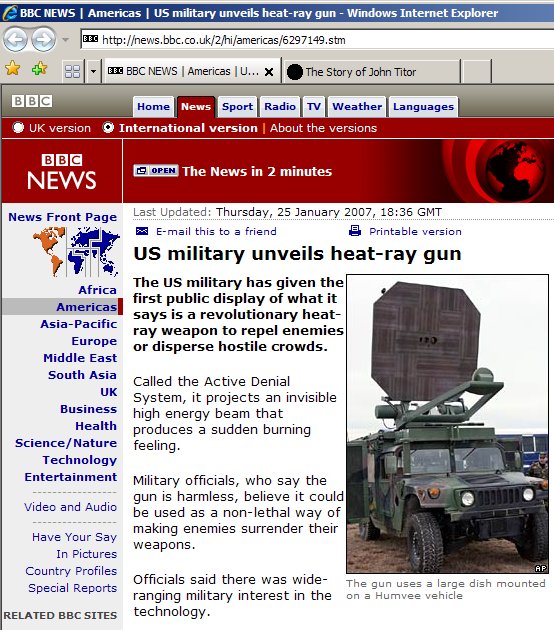Open the Americas section

[x=87, y=307]
